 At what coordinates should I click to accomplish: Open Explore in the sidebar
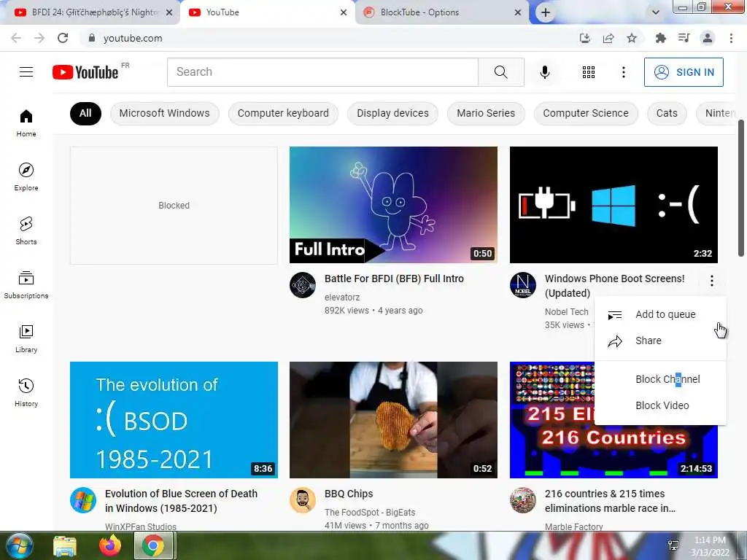click(x=26, y=176)
